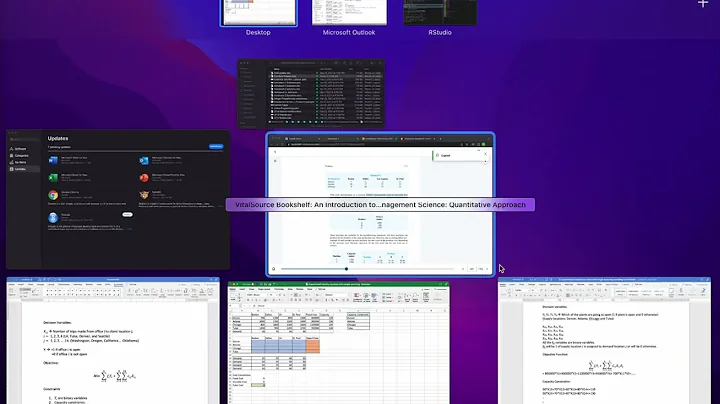Click the blue shaded cell range in Excel
This screenshot has width=720, height=404.
click(279, 346)
